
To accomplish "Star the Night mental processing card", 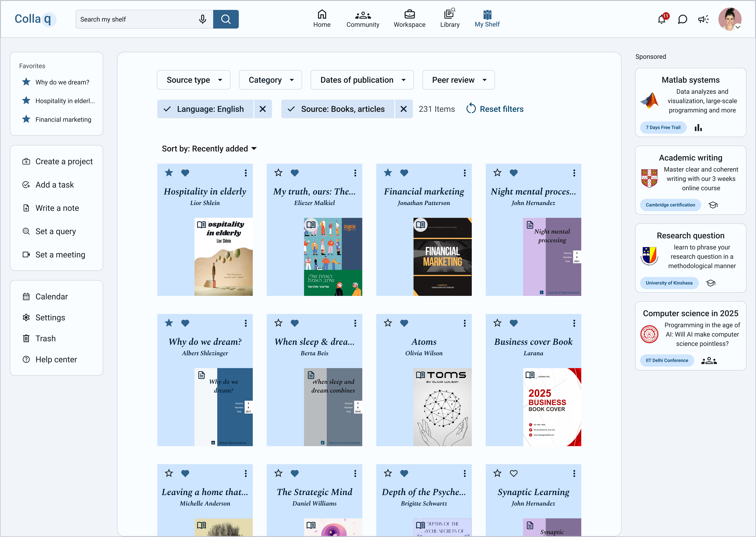I will click(x=497, y=173).
